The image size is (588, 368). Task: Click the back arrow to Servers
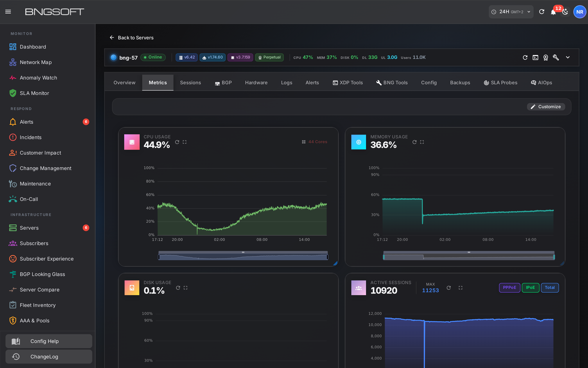pyautogui.click(x=112, y=38)
